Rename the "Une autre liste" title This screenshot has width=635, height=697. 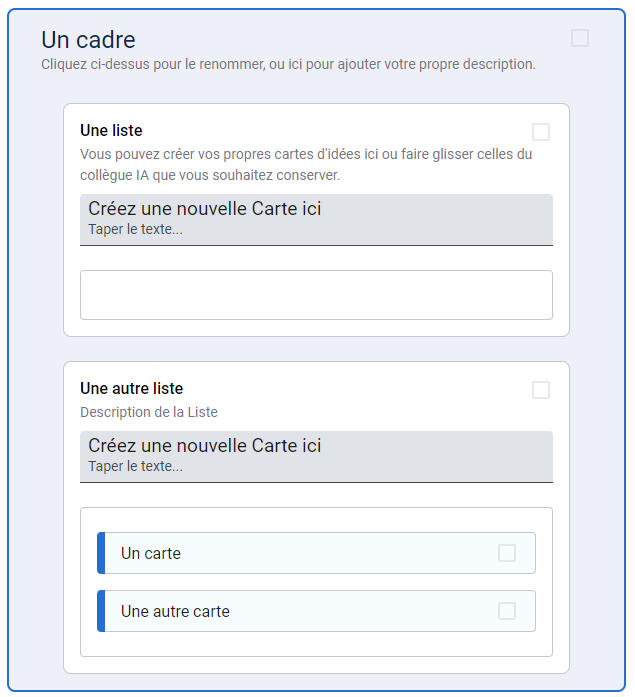coord(131,388)
